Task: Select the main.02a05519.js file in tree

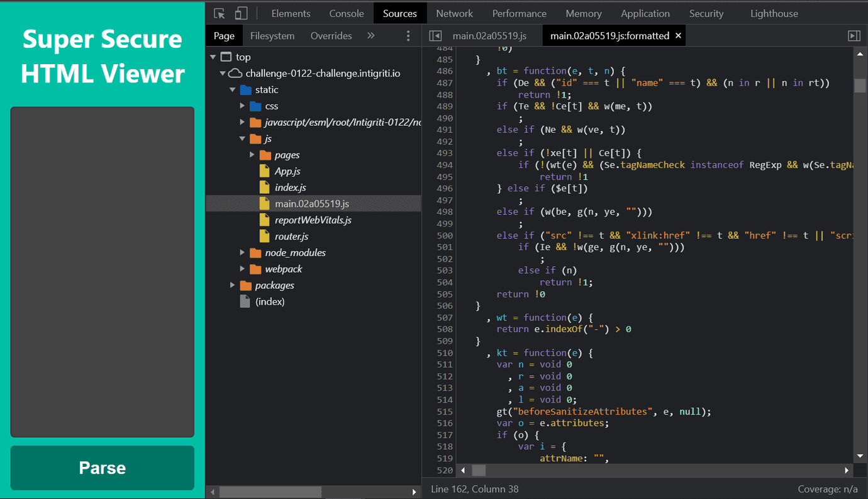Action: pos(311,203)
